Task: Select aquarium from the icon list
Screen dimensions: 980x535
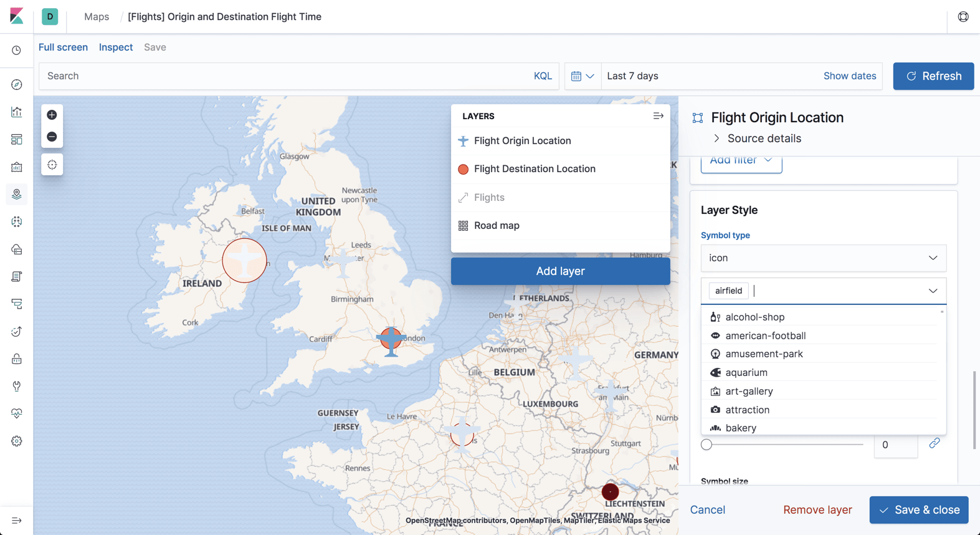Action: (746, 372)
